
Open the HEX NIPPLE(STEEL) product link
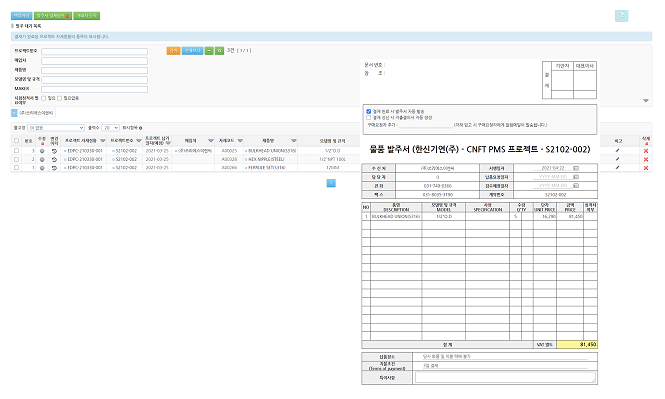[x=266, y=159]
